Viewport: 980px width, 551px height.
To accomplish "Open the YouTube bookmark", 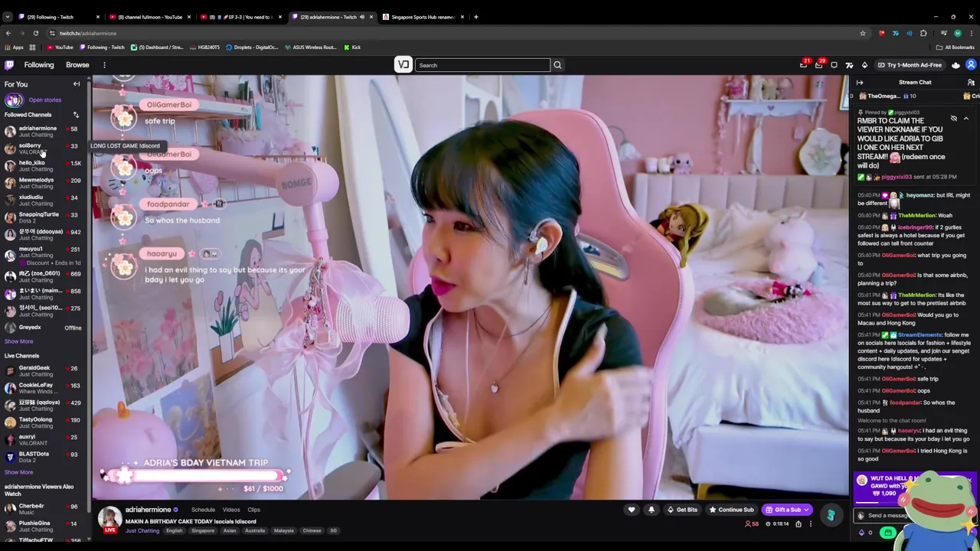I will point(60,47).
